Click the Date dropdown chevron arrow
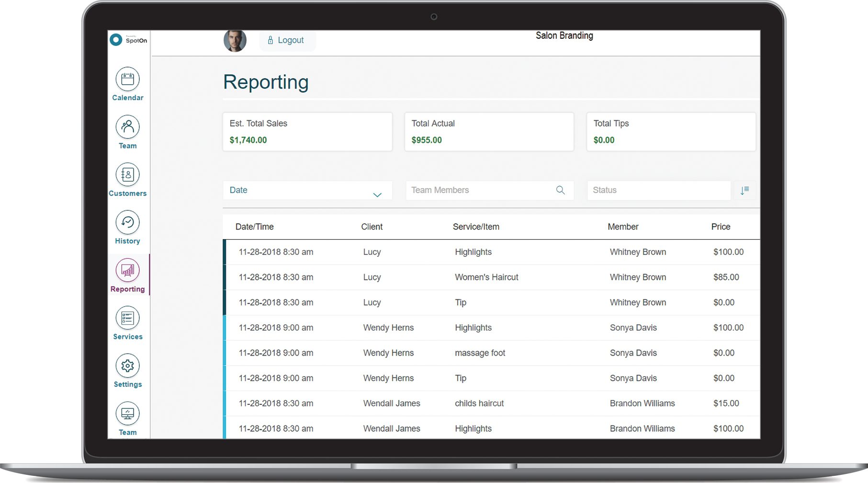 pyautogui.click(x=377, y=195)
